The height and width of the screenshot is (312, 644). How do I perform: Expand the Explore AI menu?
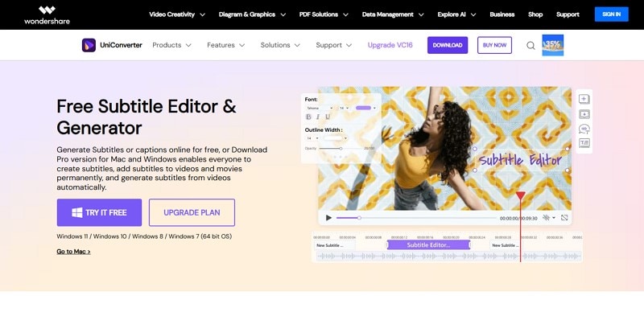[x=456, y=14]
